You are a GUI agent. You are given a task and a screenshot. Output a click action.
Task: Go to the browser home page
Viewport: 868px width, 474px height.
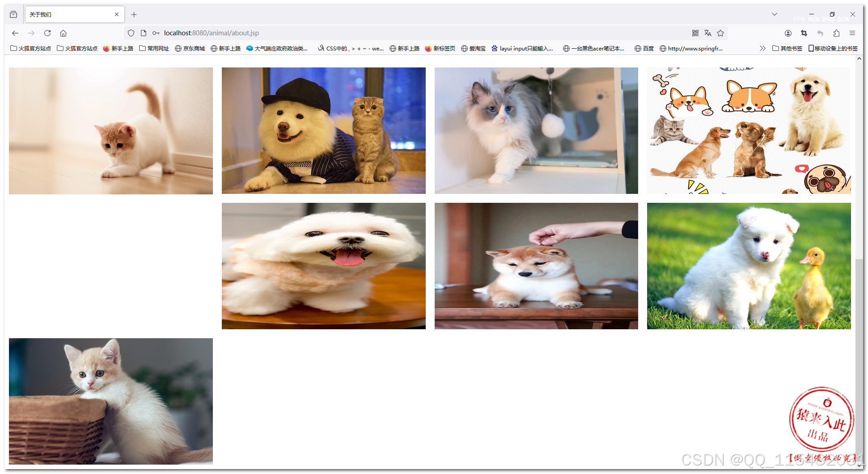pos(64,33)
